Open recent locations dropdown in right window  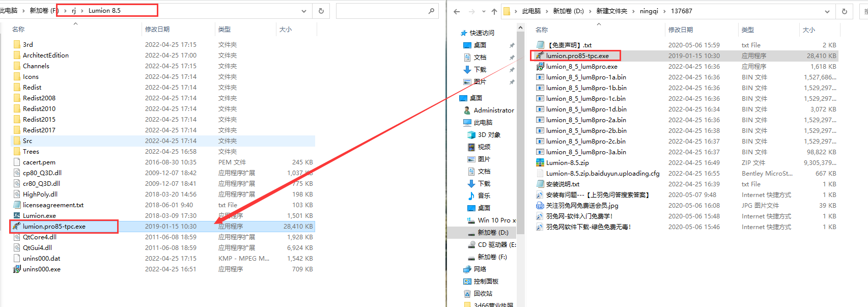483,11
